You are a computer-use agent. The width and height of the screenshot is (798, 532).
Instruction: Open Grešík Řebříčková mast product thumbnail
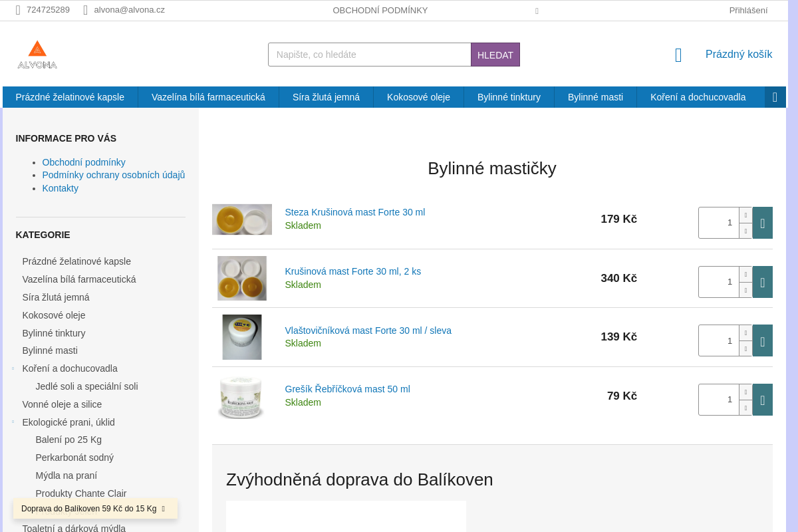[242, 396]
